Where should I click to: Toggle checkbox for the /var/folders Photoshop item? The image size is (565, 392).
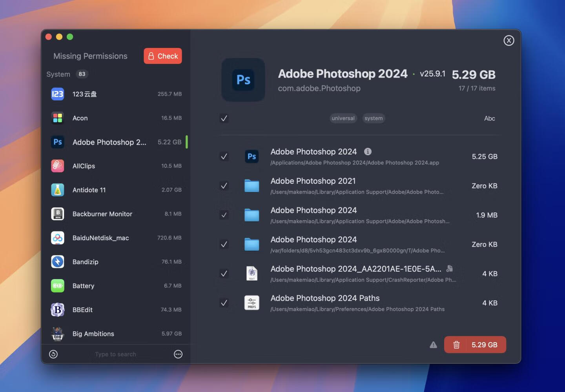pos(224,245)
